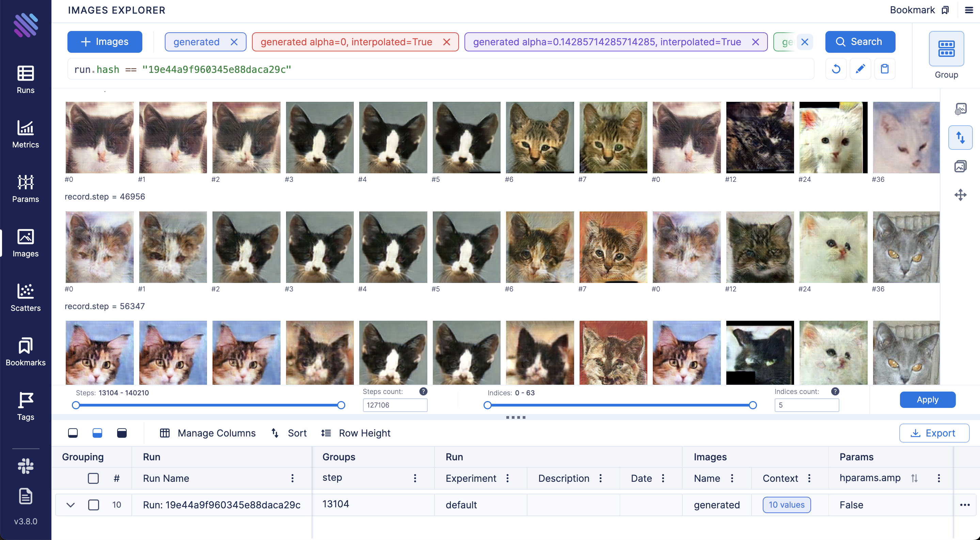Open the Groups column options menu
Viewport: 980px width, 540px height.
click(x=415, y=478)
